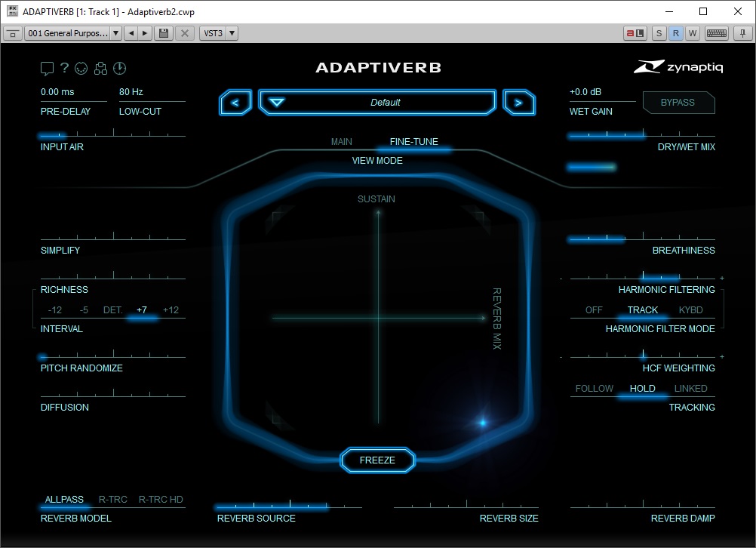Toggle the Solo S button

click(659, 33)
